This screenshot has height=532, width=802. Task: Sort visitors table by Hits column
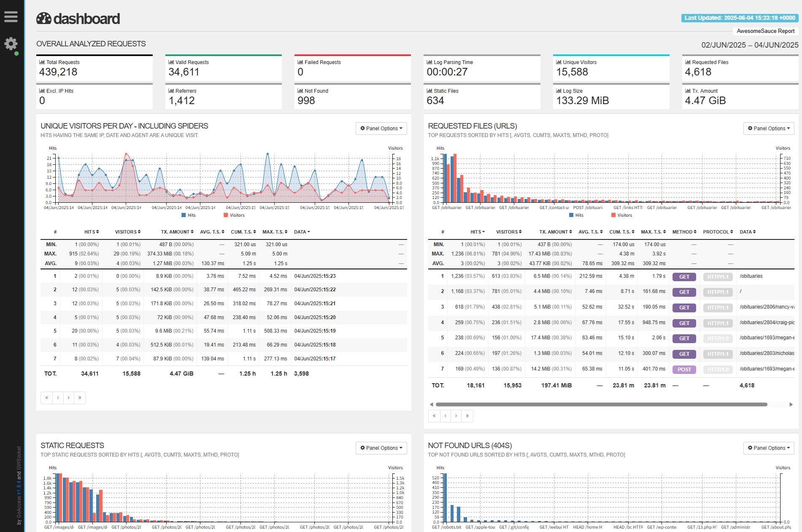click(x=91, y=232)
